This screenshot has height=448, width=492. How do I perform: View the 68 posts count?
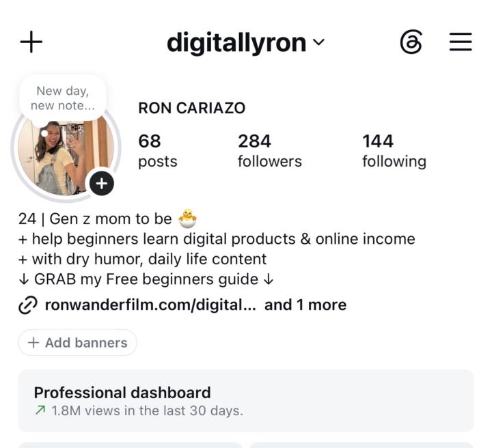pos(158,151)
